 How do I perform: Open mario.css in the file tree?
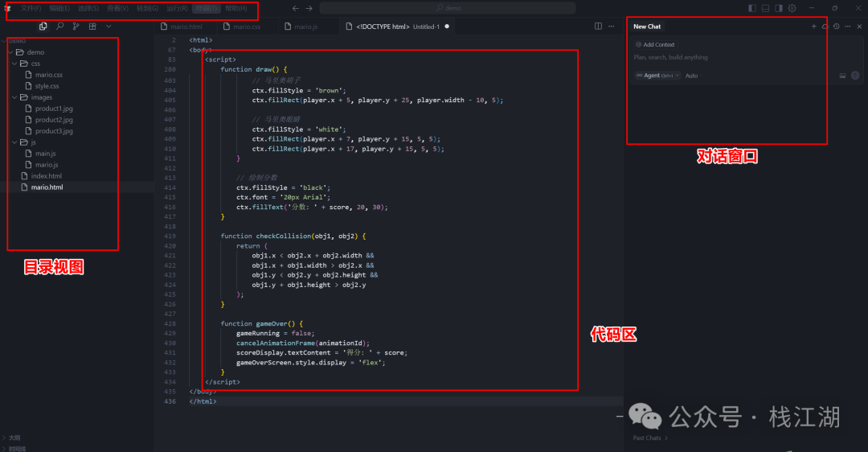coord(49,75)
